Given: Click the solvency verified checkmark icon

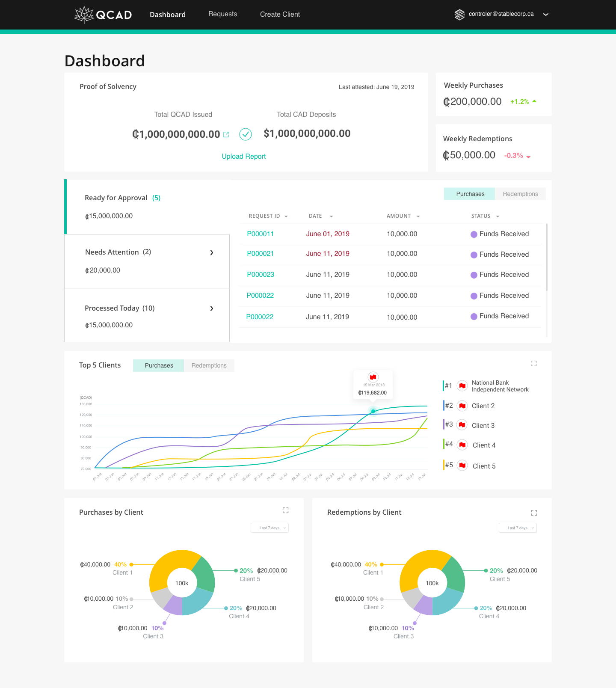Looking at the screenshot, I should pyautogui.click(x=245, y=134).
